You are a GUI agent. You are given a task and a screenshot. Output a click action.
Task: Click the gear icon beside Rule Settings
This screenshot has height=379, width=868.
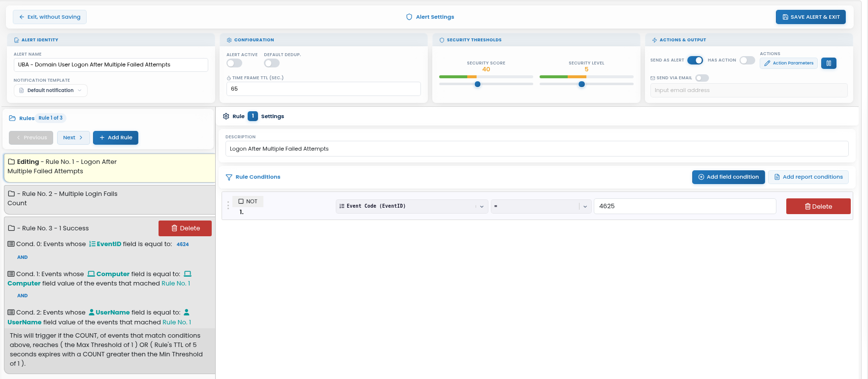click(x=226, y=116)
